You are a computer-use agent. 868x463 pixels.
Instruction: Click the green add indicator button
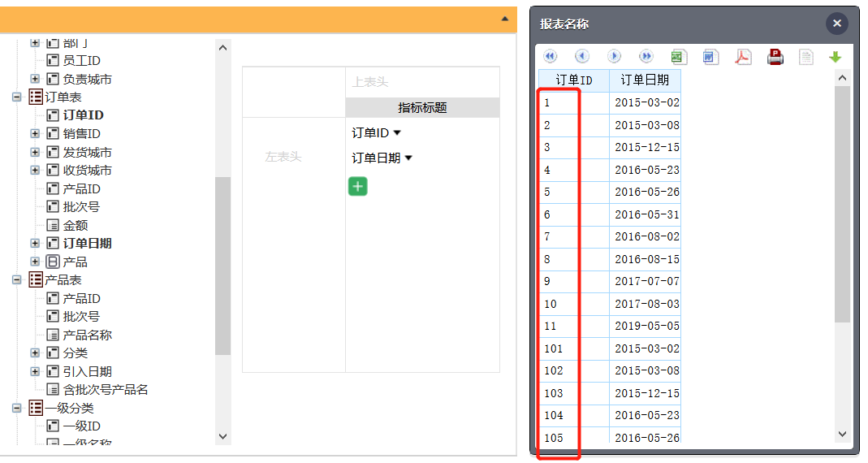[x=358, y=186]
